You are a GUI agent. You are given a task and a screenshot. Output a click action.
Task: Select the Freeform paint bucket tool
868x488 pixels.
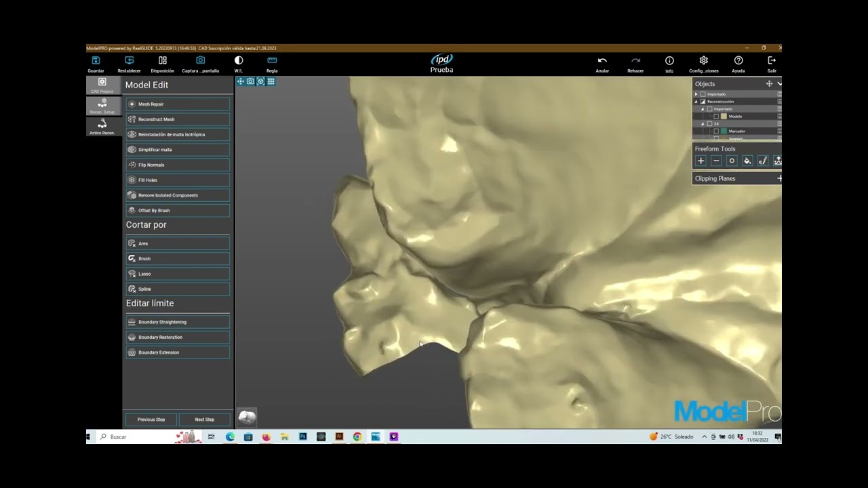tap(747, 161)
